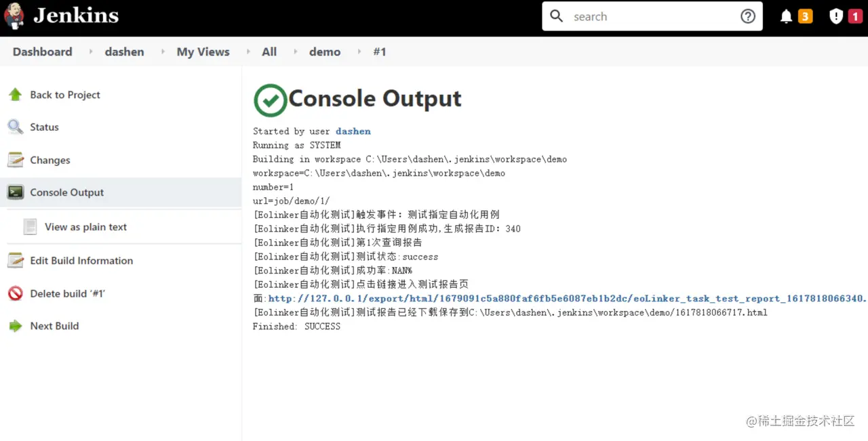Click the Jenkins butler logo icon
Viewport: 868px width, 441px height.
click(x=14, y=16)
